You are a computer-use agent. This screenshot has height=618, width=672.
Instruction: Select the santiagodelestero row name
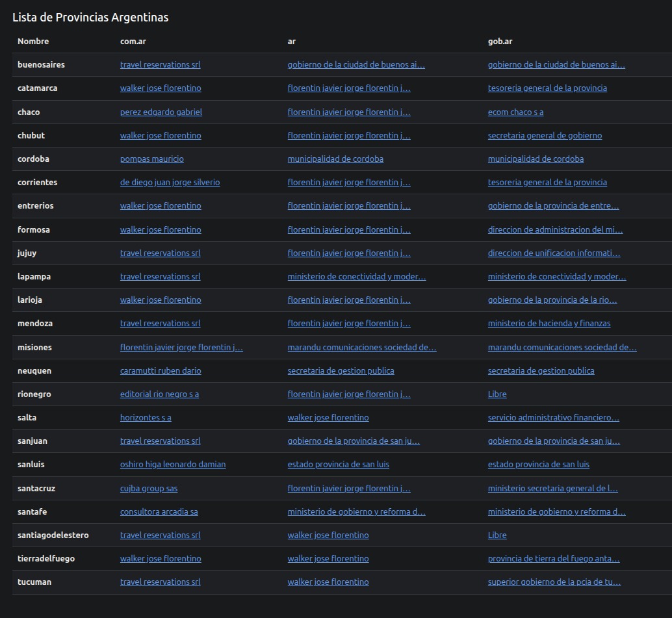pos(53,535)
